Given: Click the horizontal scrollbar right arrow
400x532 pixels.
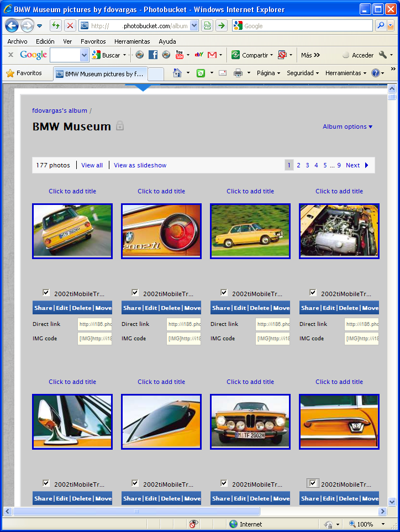Looking at the screenshot, I should click(x=382, y=511).
